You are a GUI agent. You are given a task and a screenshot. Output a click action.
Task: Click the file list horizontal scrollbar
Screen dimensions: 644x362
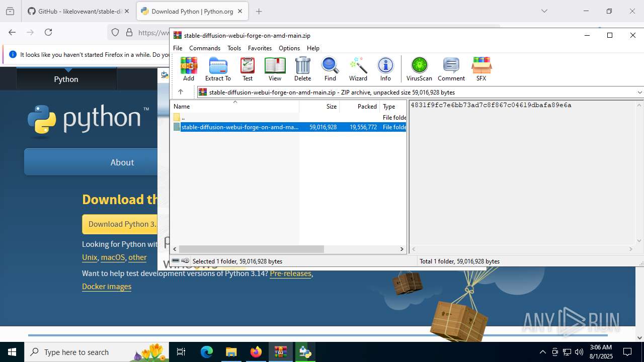(x=252, y=249)
